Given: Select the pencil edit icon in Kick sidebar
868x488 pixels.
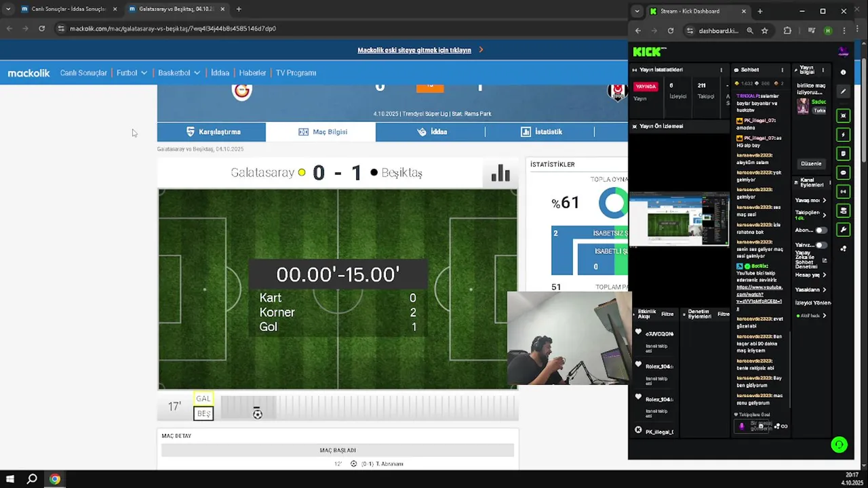Looking at the screenshot, I should (x=843, y=91).
